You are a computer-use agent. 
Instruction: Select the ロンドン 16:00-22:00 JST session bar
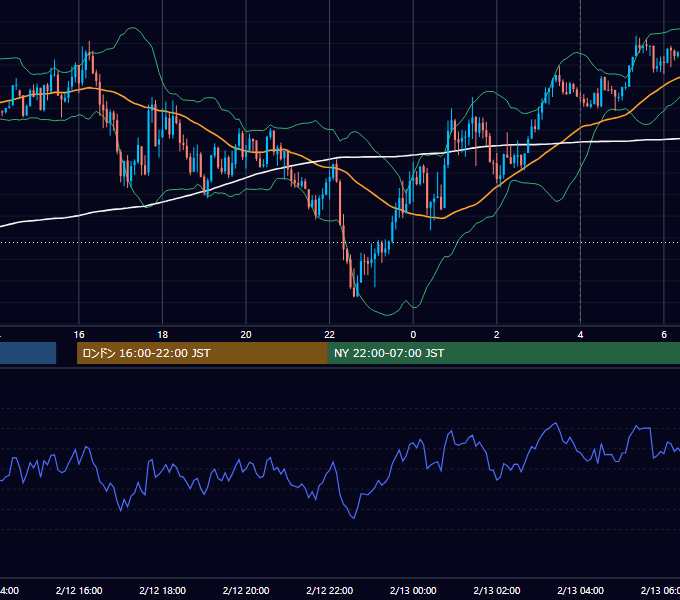pyautogui.click(x=202, y=353)
